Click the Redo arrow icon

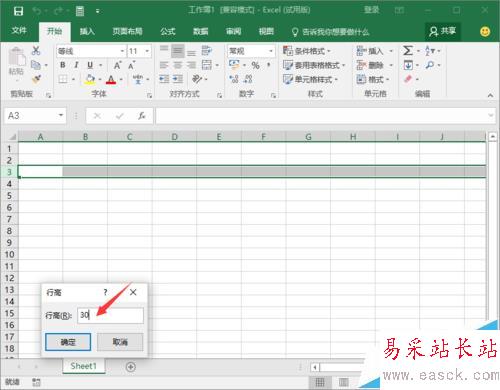58,11
